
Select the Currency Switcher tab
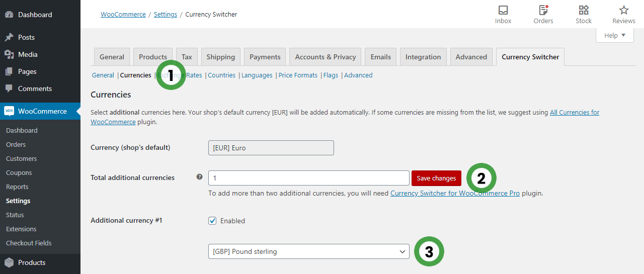tap(530, 57)
